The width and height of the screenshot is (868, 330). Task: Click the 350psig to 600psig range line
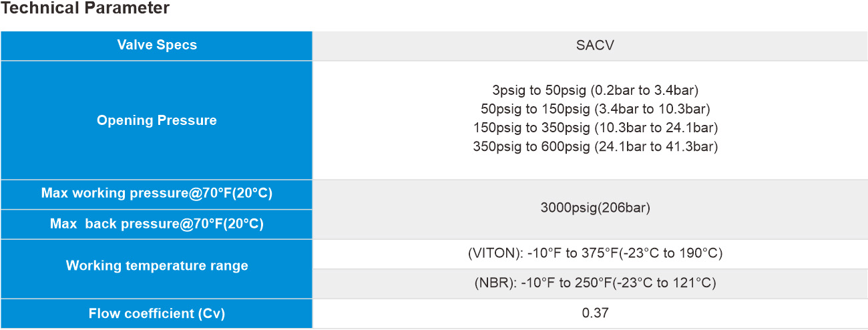coord(595,146)
